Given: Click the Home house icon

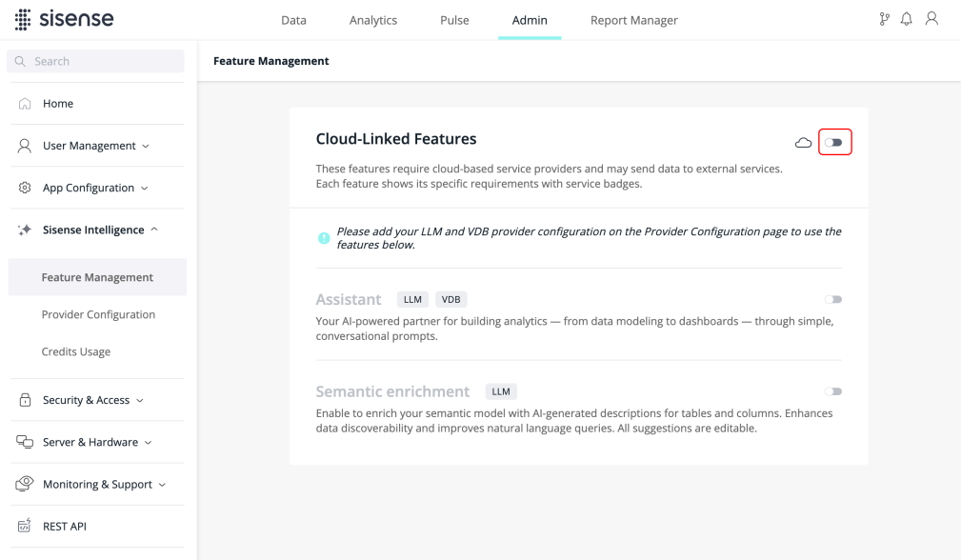Looking at the screenshot, I should tap(25, 104).
